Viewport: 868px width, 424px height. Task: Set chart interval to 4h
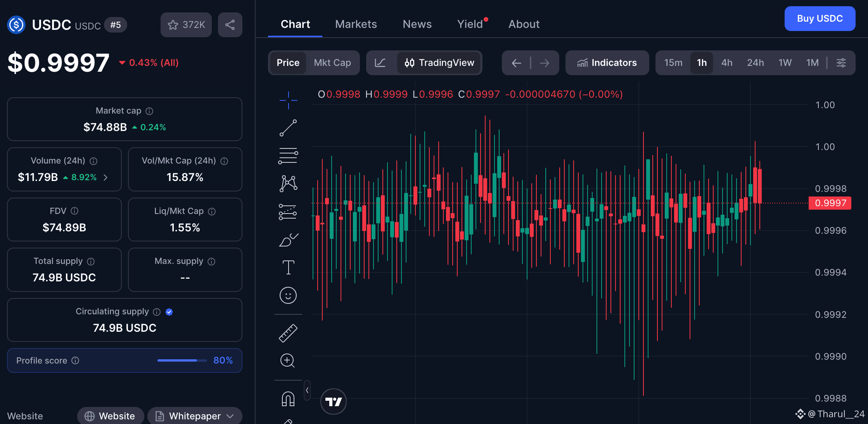tap(727, 63)
